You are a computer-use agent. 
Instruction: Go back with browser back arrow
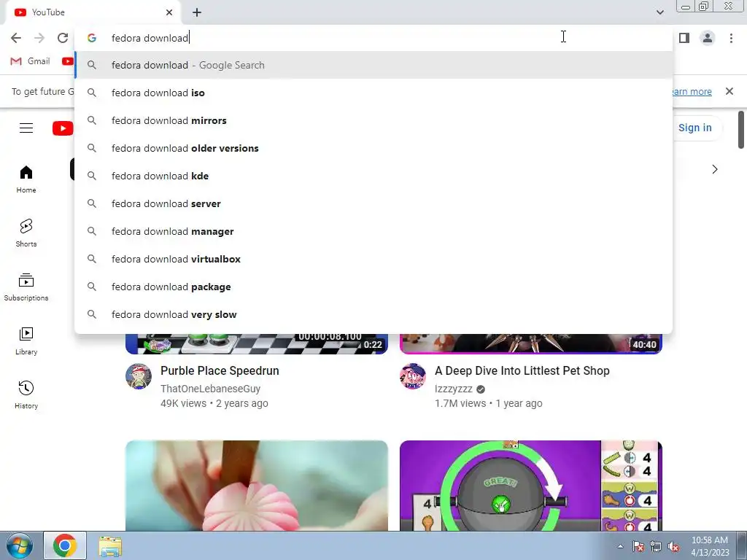pyautogui.click(x=16, y=38)
